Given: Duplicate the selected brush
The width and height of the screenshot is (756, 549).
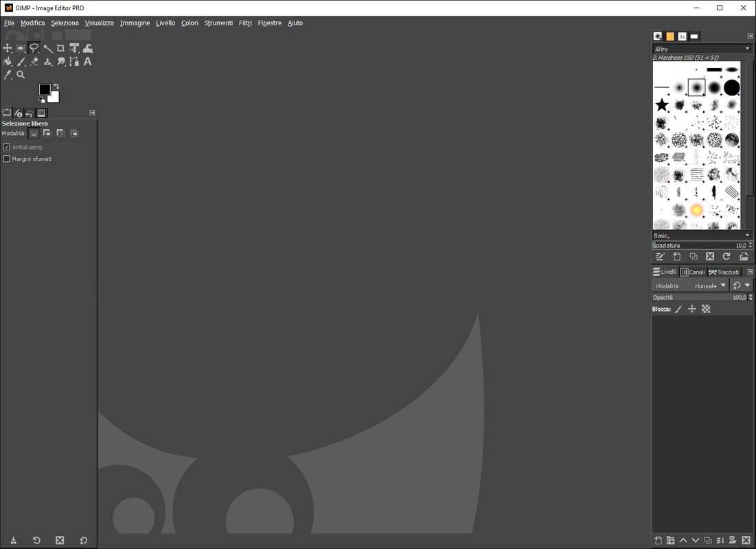Looking at the screenshot, I should click(x=694, y=257).
